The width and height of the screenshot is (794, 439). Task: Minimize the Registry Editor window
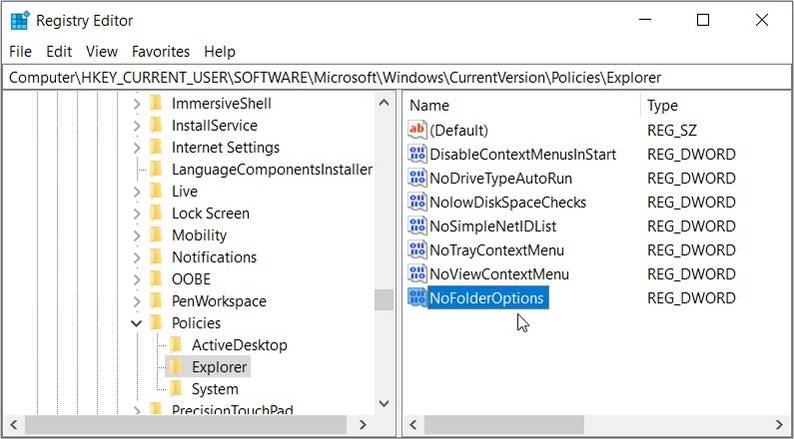[x=645, y=20]
